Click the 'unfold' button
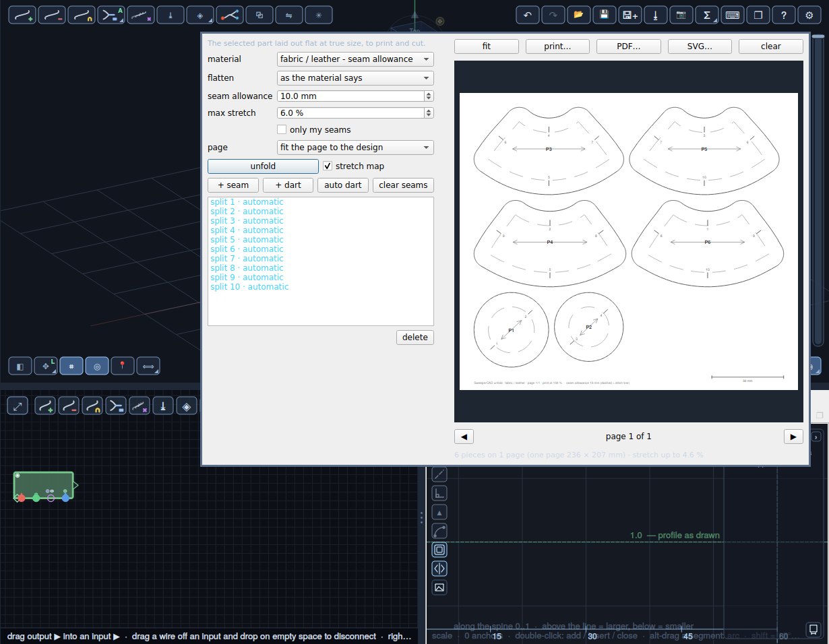 (x=263, y=166)
